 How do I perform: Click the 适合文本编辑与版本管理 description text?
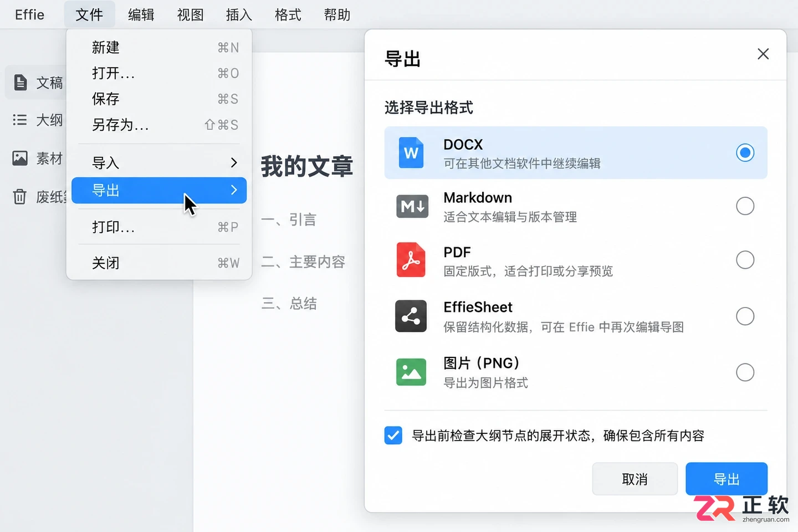click(510, 217)
